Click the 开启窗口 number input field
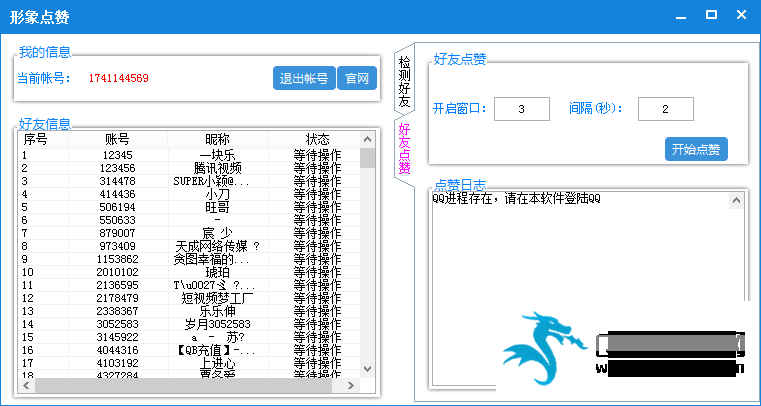Screen dimensions: 761x406 (521, 108)
